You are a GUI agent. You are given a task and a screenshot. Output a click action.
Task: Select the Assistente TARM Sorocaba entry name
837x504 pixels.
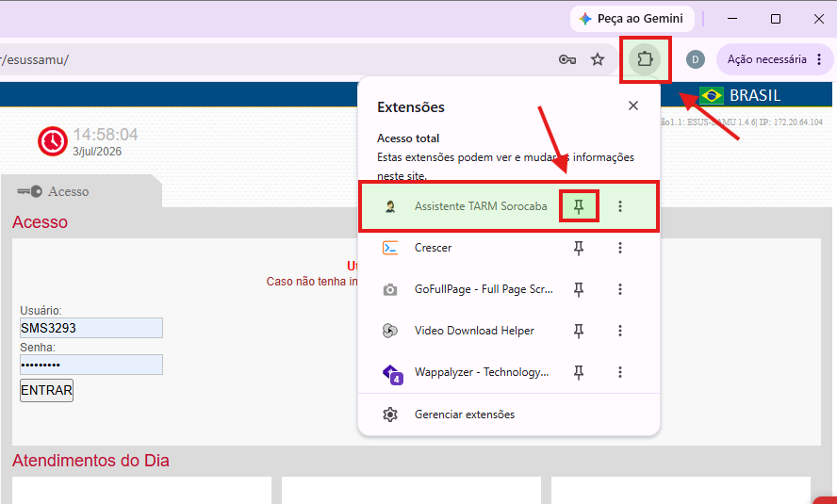point(481,206)
